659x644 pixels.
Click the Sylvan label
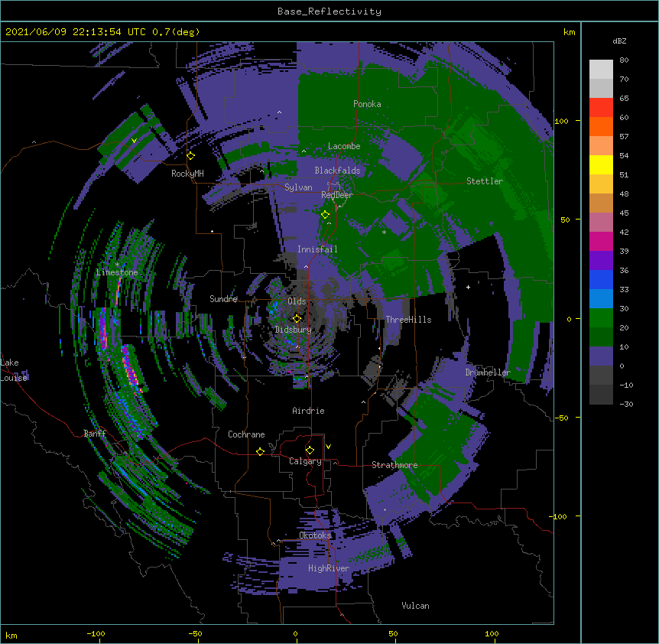pyautogui.click(x=298, y=187)
